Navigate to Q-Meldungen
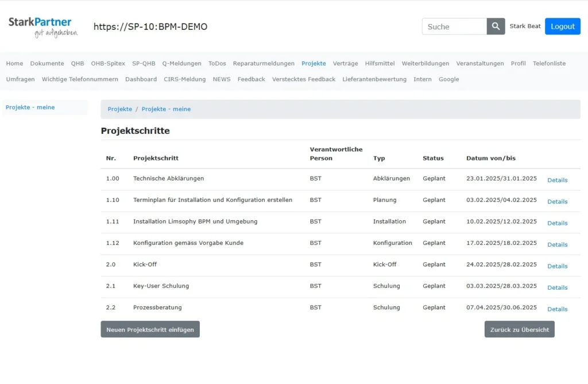 tap(182, 63)
